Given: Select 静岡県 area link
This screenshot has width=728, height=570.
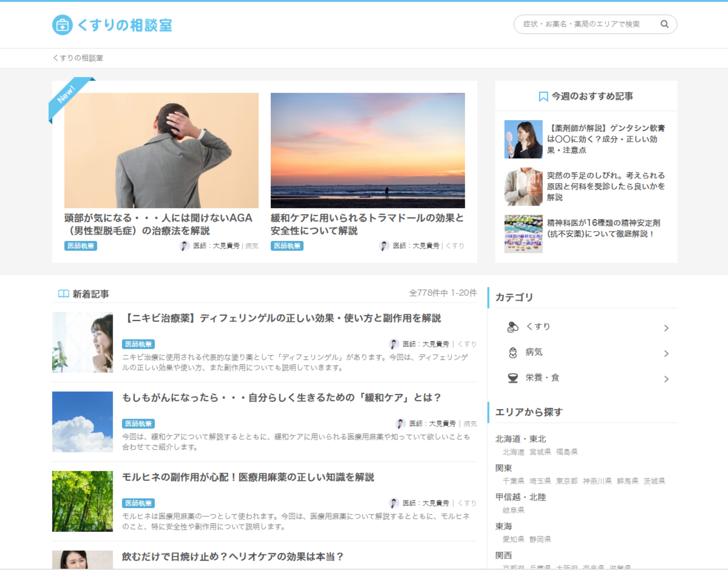Looking at the screenshot, I should pyautogui.click(x=540, y=539).
